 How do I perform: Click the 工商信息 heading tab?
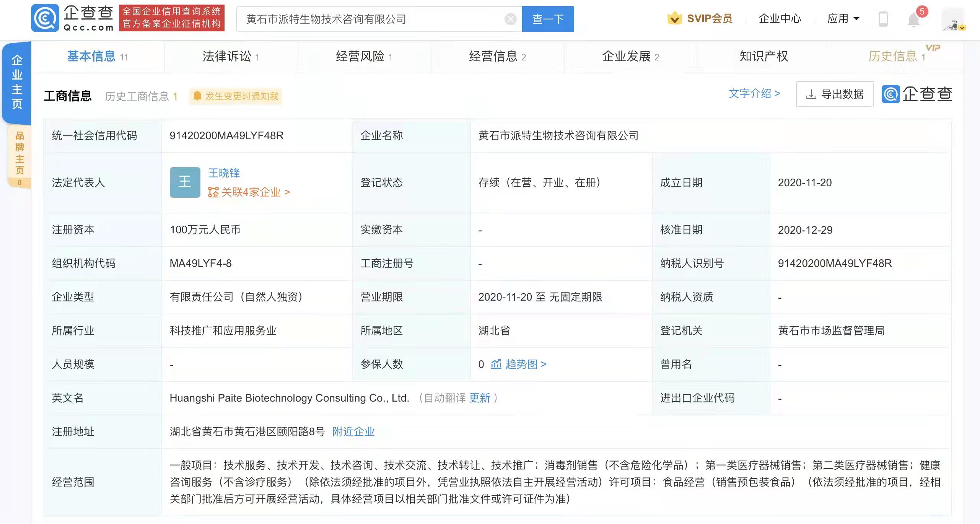click(x=68, y=96)
